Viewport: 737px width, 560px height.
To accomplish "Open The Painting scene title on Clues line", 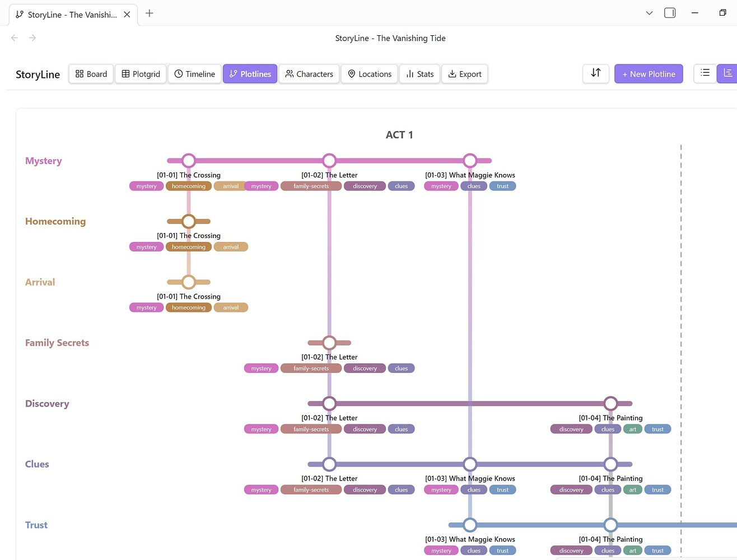I will (610, 478).
